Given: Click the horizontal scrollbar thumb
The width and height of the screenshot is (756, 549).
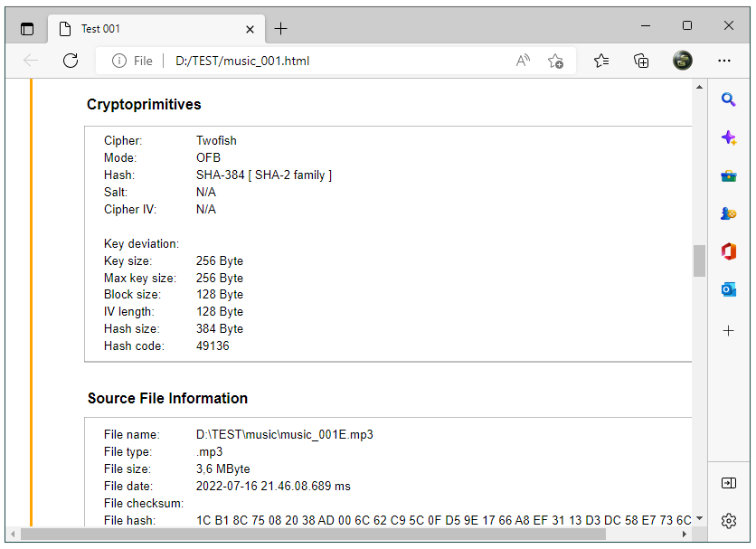Looking at the screenshot, I should click(x=313, y=534).
